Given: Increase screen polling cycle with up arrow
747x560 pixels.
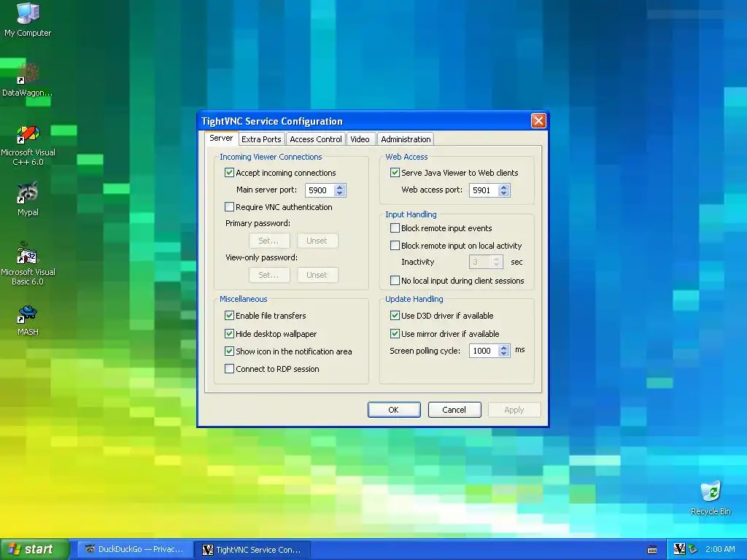Looking at the screenshot, I should 503,348.
